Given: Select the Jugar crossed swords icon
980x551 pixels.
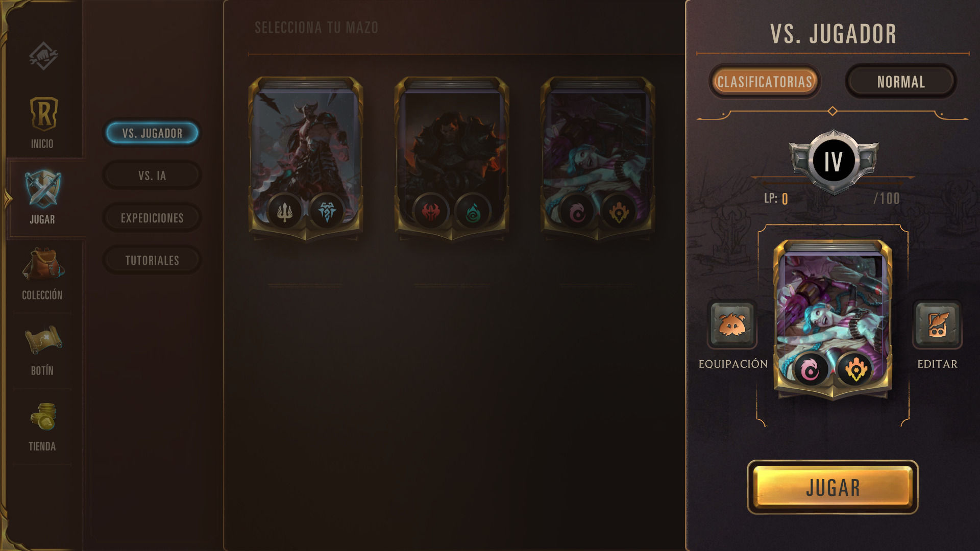Looking at the screenshot, I should pos(43,190).
